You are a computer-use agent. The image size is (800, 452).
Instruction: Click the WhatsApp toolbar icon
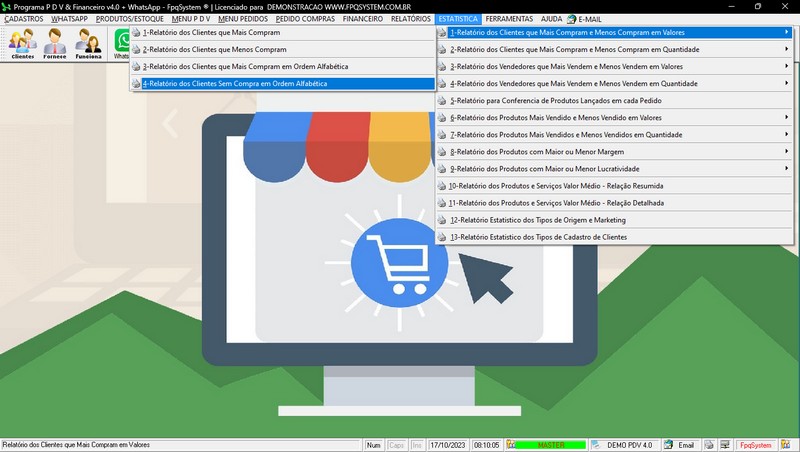click(x=121, y=43)
